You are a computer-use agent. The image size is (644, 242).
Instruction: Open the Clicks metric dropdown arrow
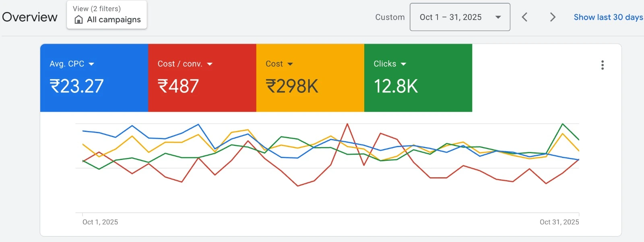tap(403, 64)
